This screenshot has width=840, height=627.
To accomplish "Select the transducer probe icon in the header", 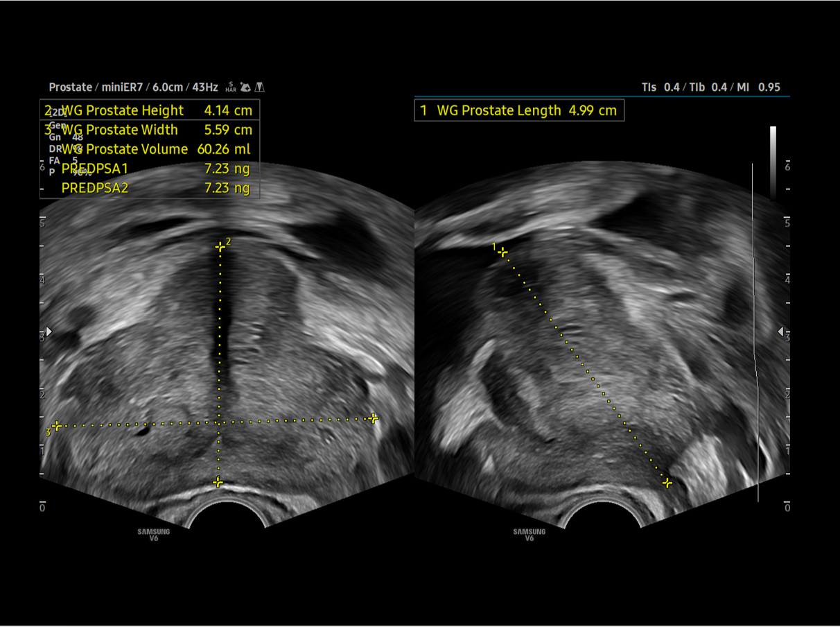I will [245, 87].
